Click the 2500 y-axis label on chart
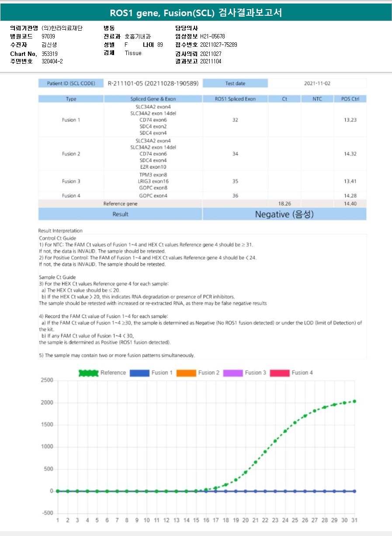The height and width of the screenshot is (536, 392). click(47, 380)
